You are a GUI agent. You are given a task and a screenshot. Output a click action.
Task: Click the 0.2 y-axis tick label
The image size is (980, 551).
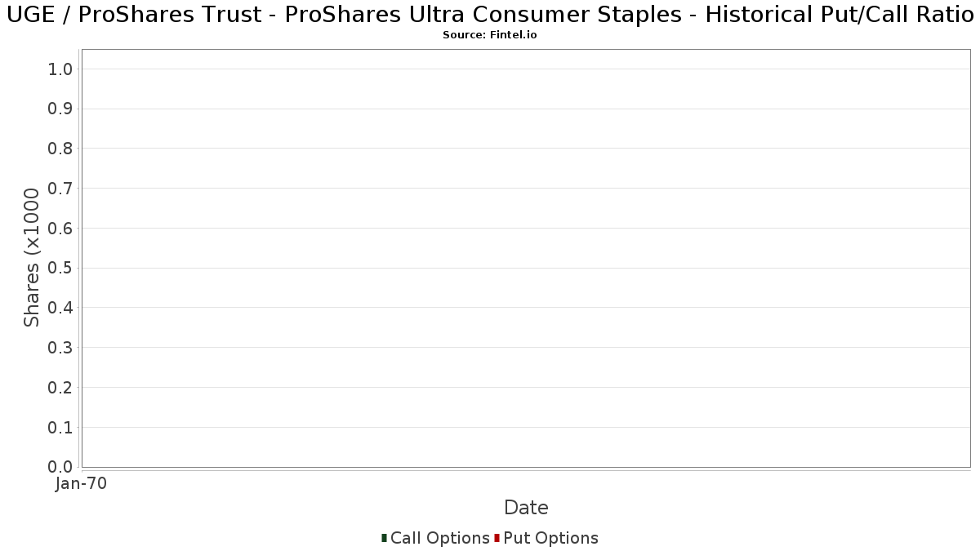tap(60, 387)
